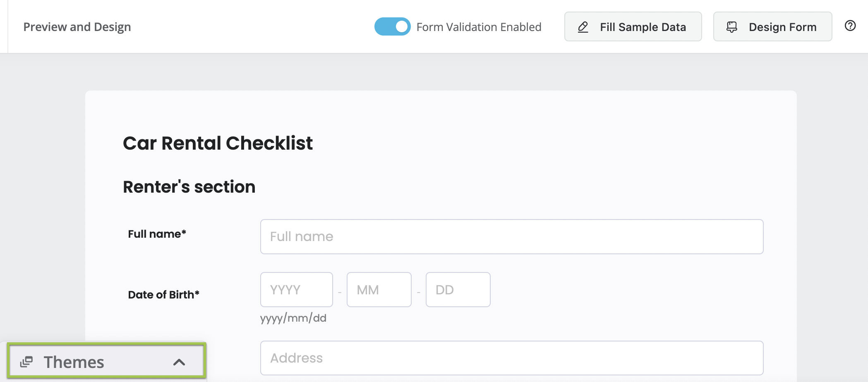The image size is (868, 382).
Task: Click the paintbrush icon in Design Form
Action: [x=732, y=27]
